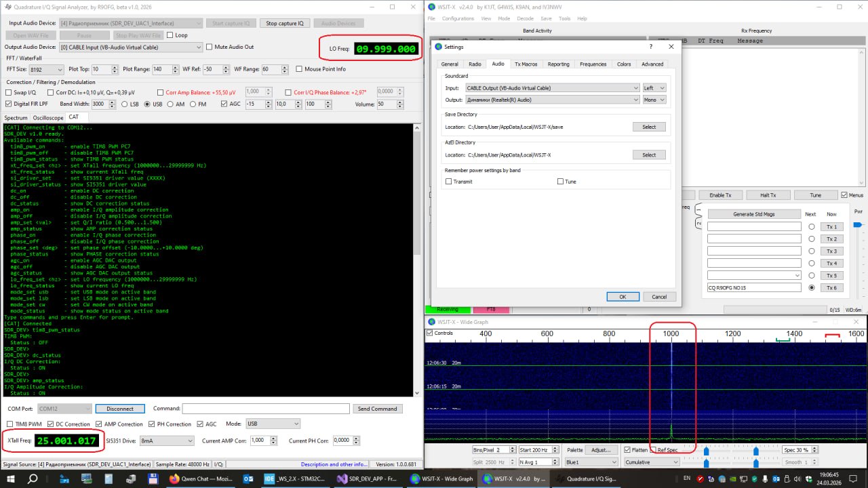Viewport: 868px width, 488px height.
Task: Open the Windows Start menu
Action: pos(10,479)
